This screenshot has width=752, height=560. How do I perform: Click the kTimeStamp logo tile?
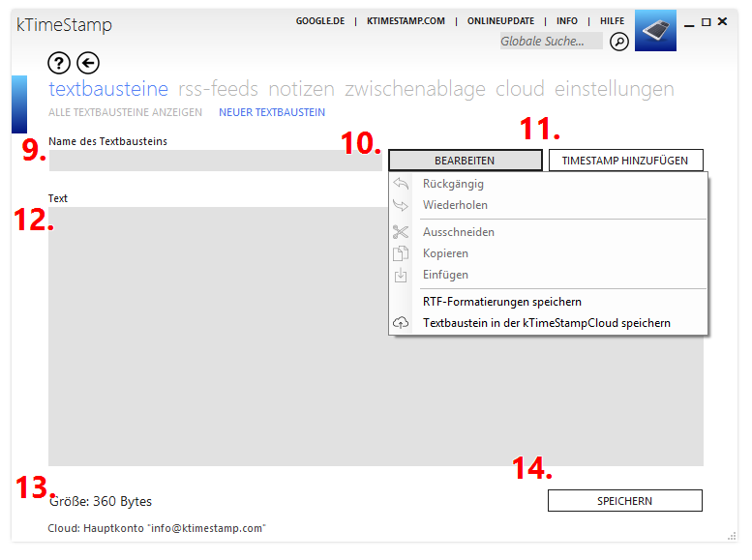coord(655,31)
